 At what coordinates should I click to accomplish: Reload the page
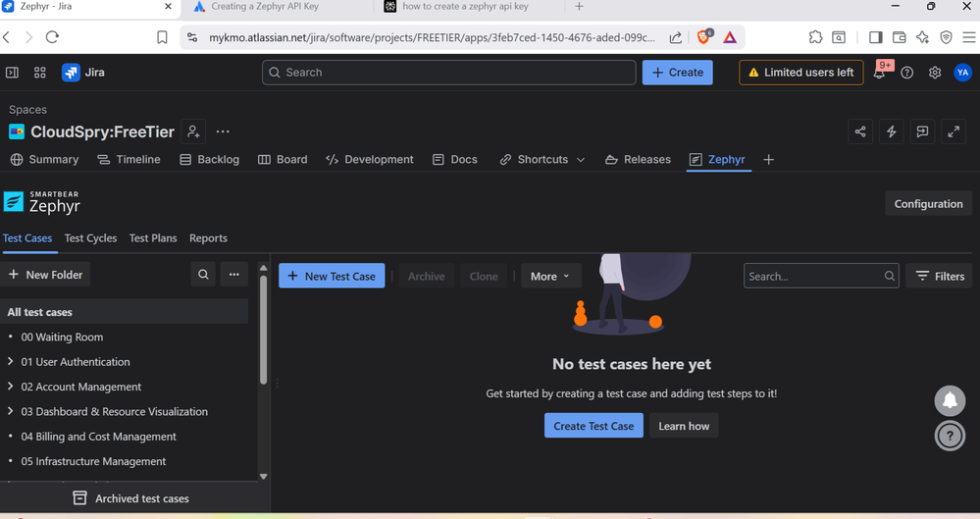coord(53,37)
